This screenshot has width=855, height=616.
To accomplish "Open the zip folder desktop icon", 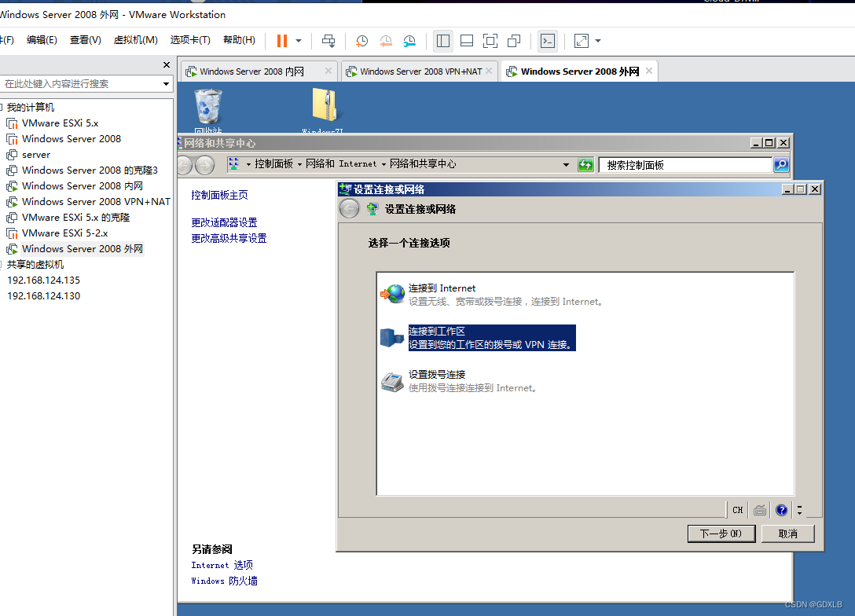I will (x=325, y=111).
